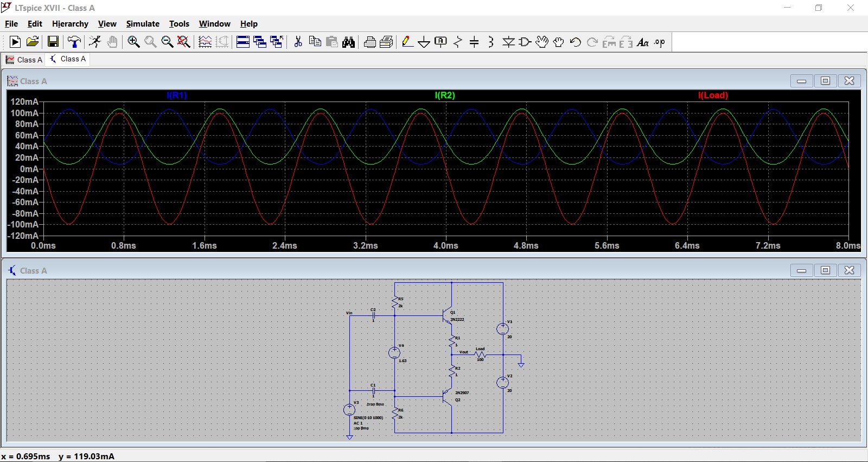The image size is (868, 462).
Task: Place a Ground symbol tool
Action: [424, 42]
